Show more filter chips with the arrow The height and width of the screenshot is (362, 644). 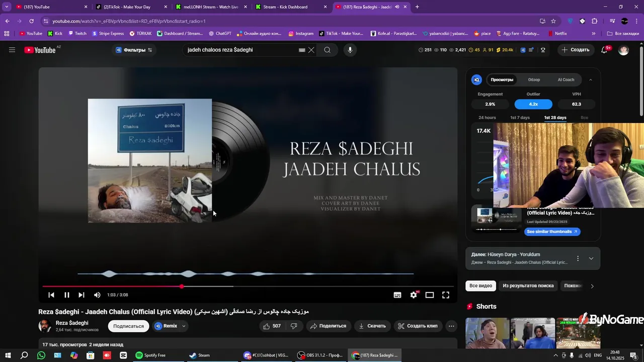592,286
